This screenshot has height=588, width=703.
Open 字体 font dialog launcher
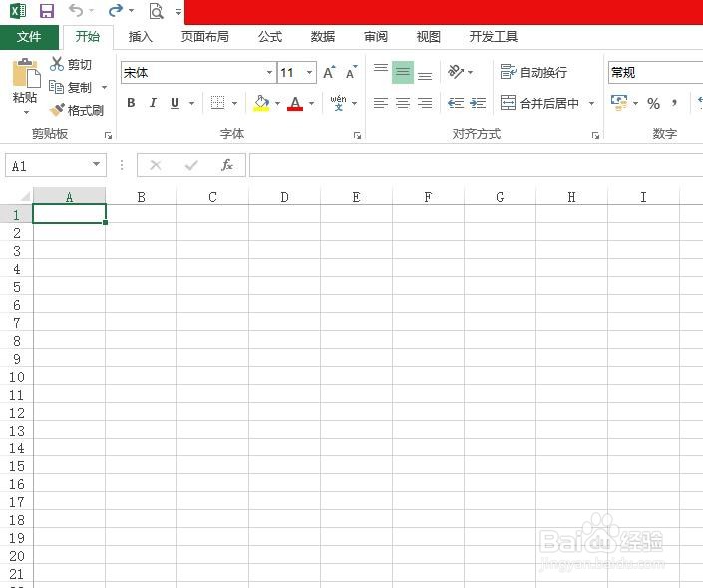(357, 135)
